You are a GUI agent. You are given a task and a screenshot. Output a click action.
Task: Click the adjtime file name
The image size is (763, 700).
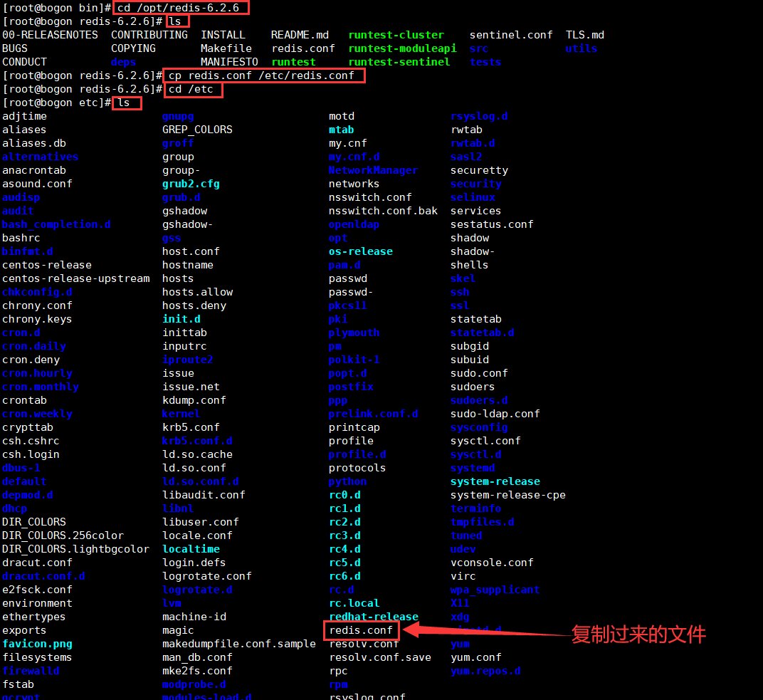point(24,116)
